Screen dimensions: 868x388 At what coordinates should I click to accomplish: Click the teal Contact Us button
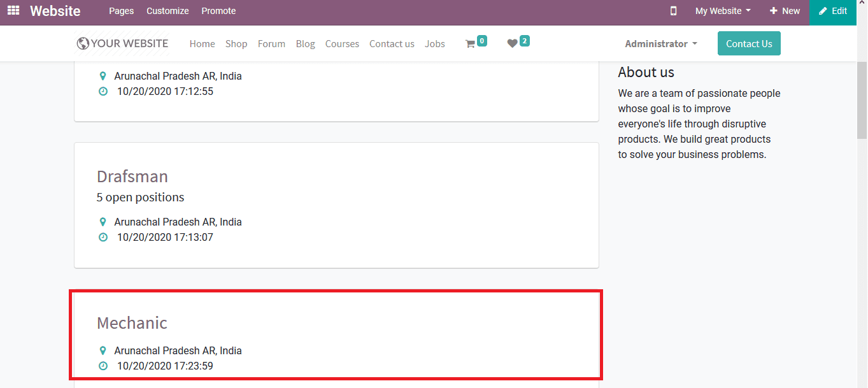(x=749, y=43)
